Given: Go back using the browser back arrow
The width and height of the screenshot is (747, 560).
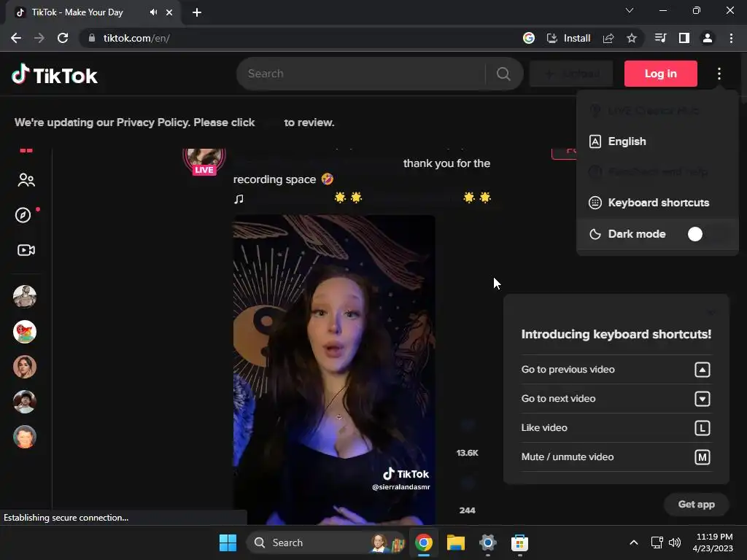Looking at the screenshot, I should tap(16, 38).
